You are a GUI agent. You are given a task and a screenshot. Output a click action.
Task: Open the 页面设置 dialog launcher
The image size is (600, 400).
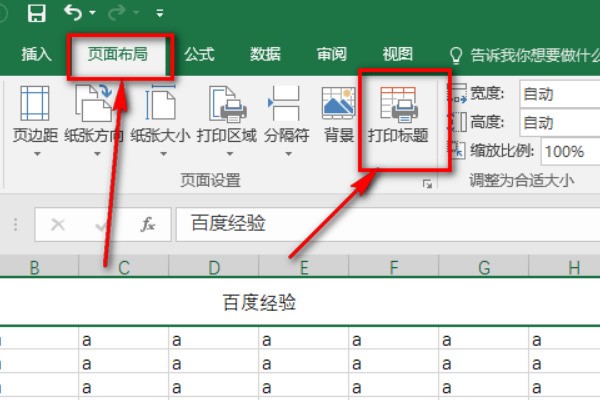[427, 183]
